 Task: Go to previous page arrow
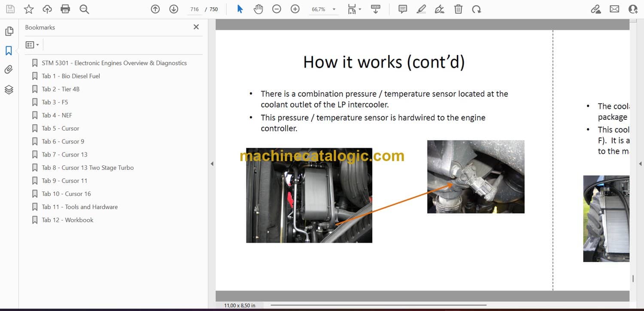[155, 9]
